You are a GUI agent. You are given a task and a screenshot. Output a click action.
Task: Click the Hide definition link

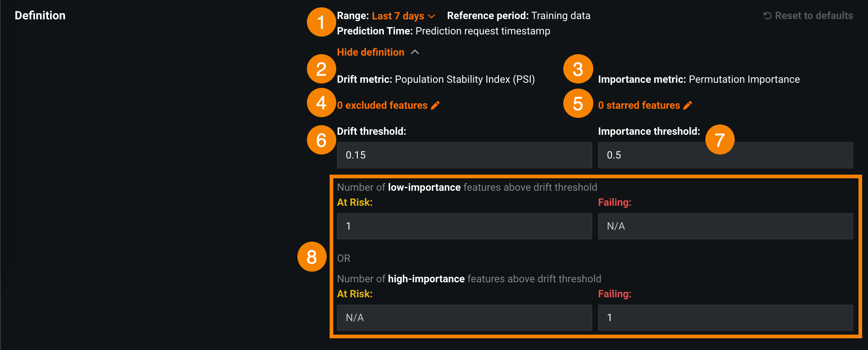tap(370, 52)
